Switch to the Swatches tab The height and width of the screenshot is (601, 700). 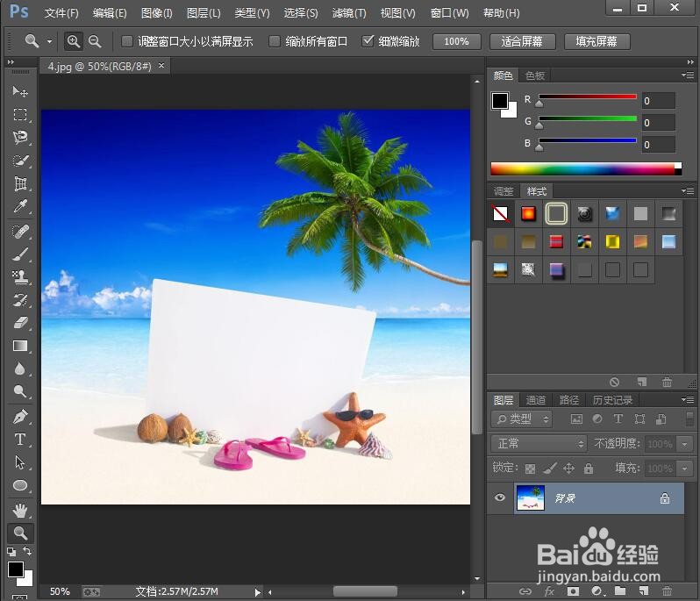point(535,75)
